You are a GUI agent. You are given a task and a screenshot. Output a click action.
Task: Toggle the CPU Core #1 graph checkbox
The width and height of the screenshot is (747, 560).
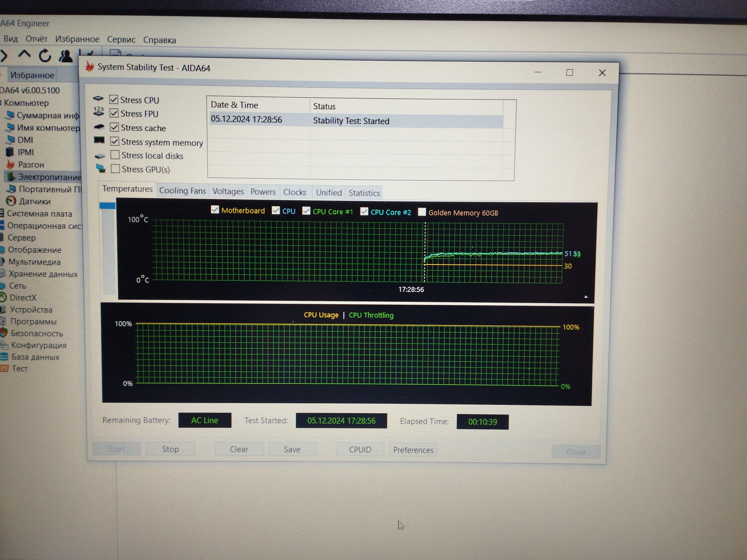[307, 211]
